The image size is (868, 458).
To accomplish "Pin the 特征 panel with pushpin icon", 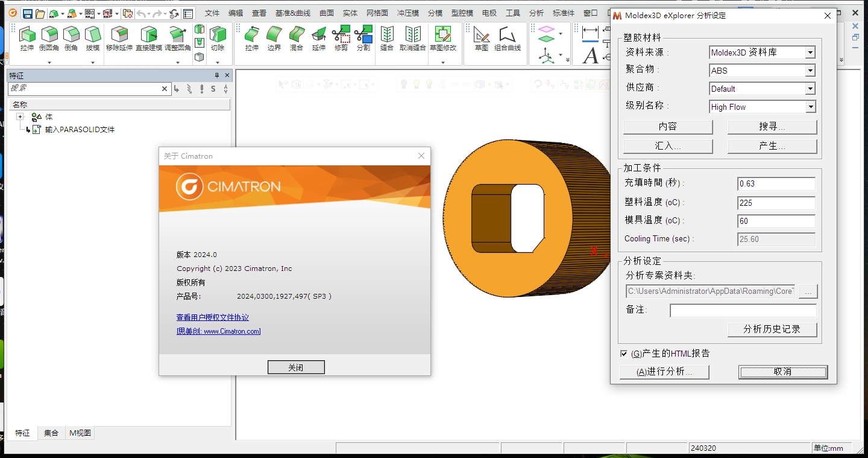I will (217, 75).
